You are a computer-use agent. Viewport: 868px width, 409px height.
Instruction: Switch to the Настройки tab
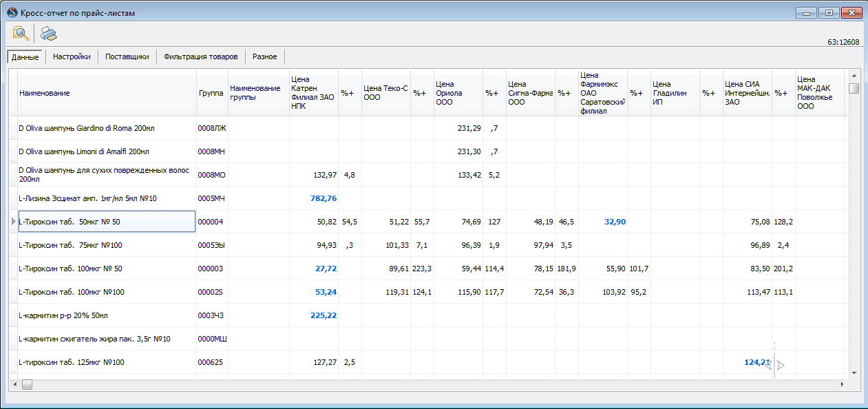tap(72, 56)
